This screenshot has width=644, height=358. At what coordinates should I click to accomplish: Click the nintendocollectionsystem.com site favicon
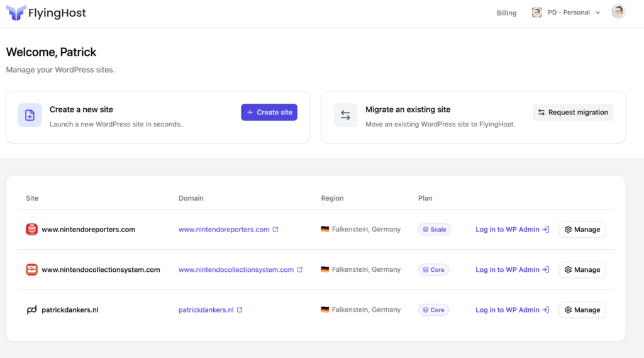(x=31, y=270)
